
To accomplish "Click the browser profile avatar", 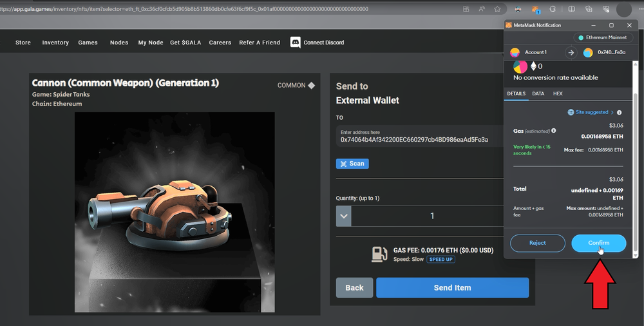I will [623, 9].
